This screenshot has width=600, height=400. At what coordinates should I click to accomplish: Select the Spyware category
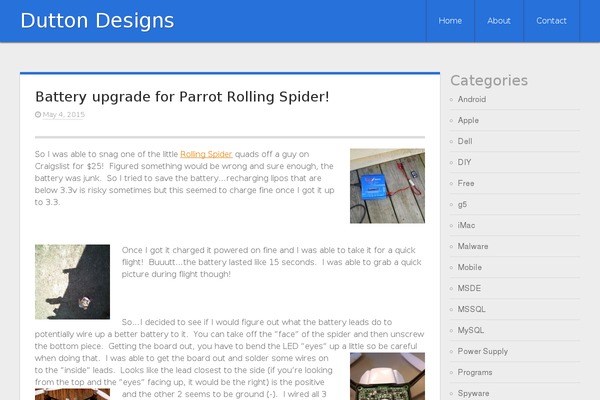click(x=473, y=393)
